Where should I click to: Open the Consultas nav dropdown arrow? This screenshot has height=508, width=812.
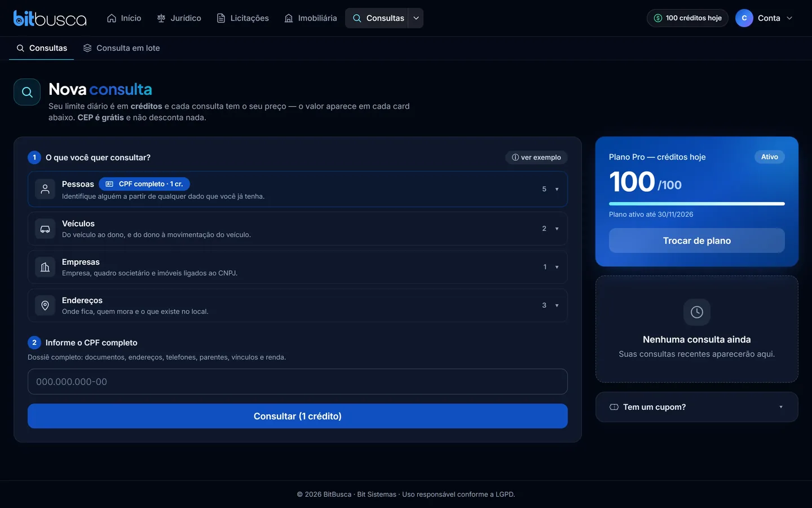(416, 18)
